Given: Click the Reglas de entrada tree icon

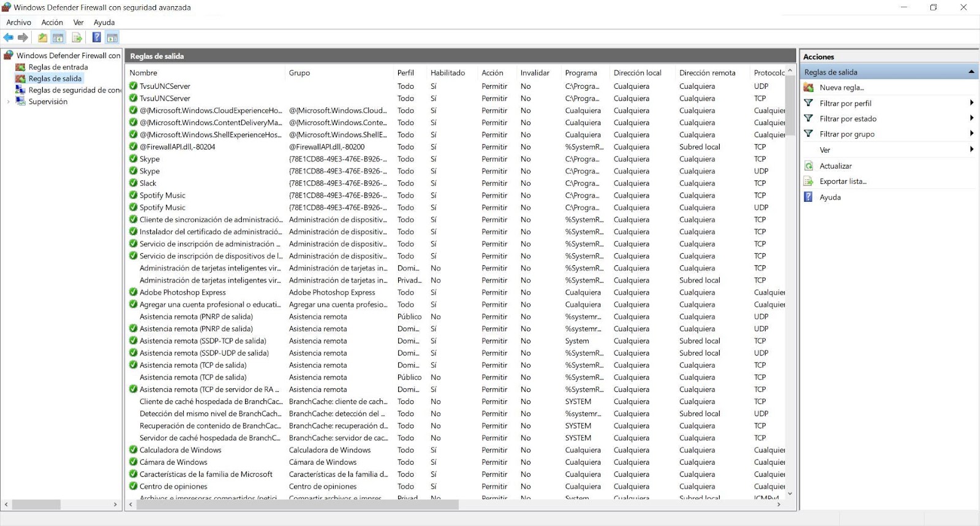Looking at the screenshot, I should click(20, 67).
